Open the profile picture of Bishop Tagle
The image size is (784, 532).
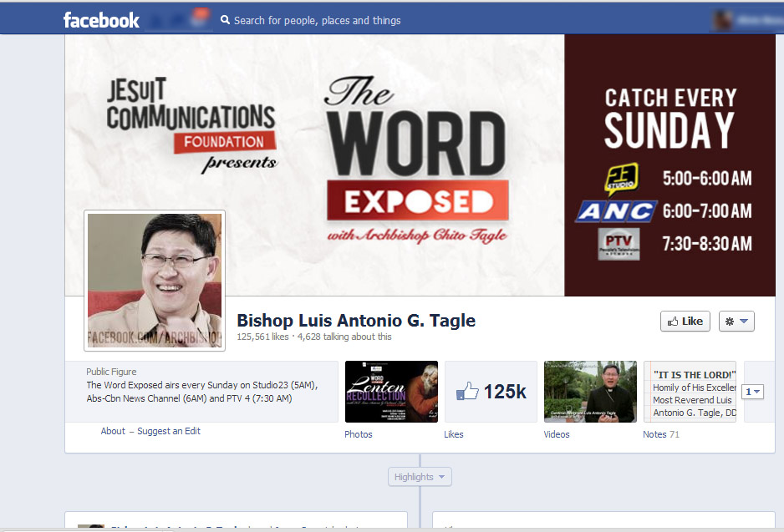pyautogui.click(x=155, y=281)
